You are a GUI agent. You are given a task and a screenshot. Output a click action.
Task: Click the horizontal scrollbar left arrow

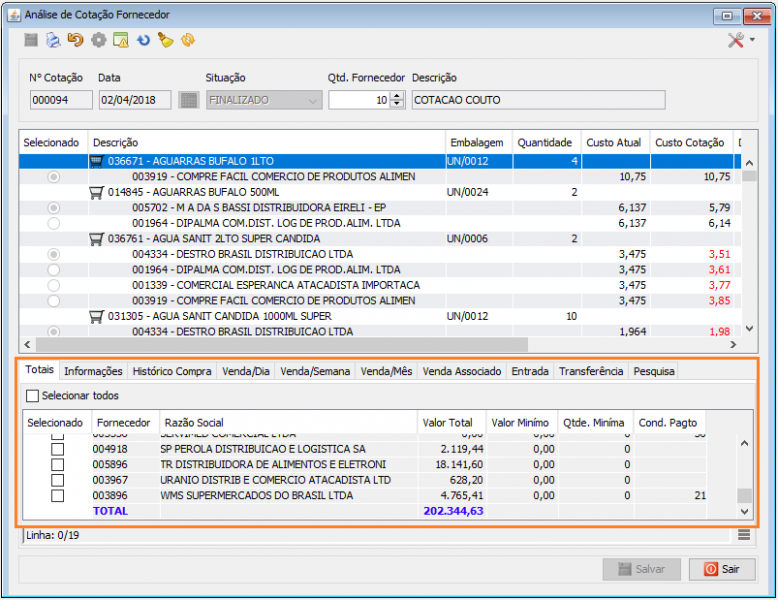point(28,344)
